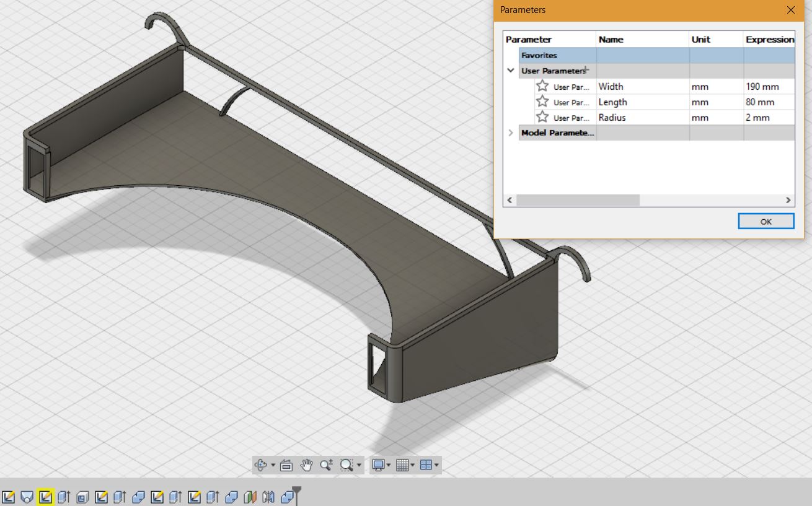The width and height of the screenshot is (812, 506).
Task: Edit the 2 mm expression cell
Action: coord(769,117)
